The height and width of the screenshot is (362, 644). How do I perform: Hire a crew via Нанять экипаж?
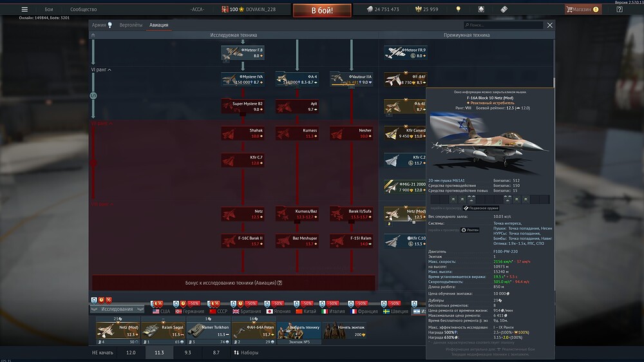pyautogui.click(x=344, y=330)
